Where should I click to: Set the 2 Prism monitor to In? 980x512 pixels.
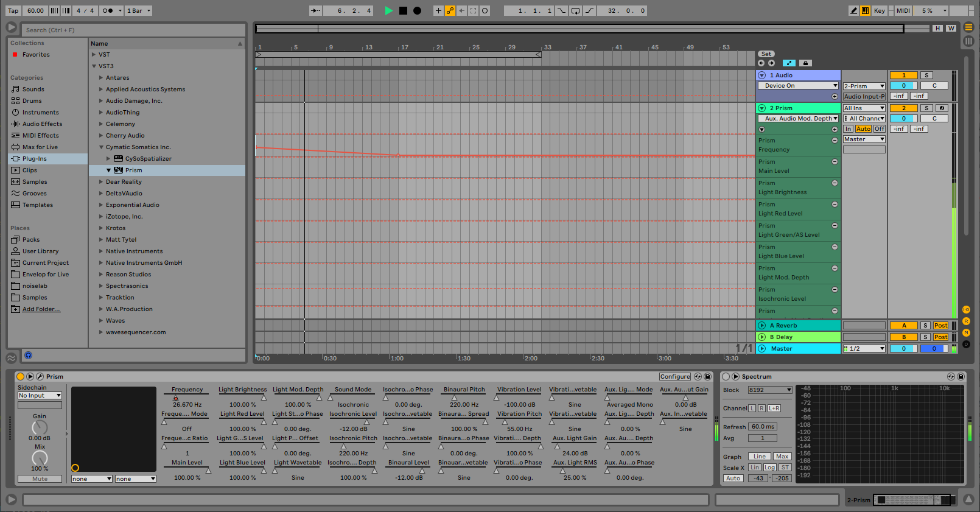tap(848, 129)
